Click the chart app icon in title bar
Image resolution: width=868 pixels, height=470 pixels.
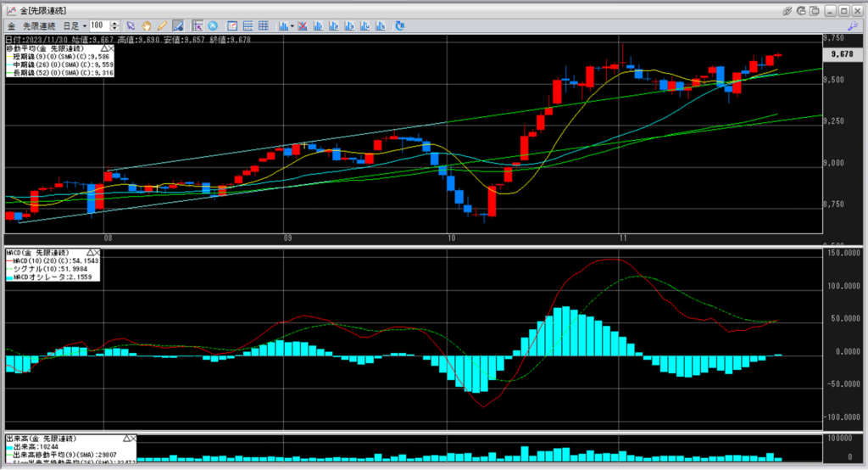[x=11, y=10]
